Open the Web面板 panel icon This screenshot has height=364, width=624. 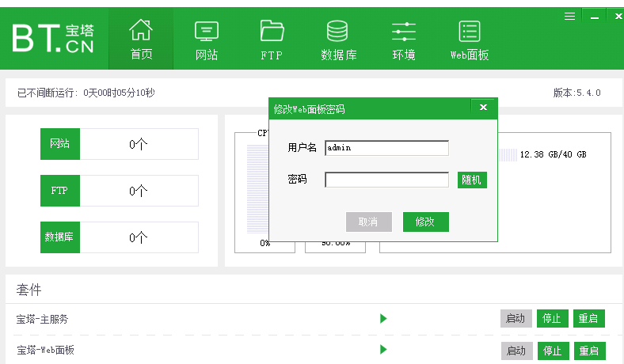(470, 40)
